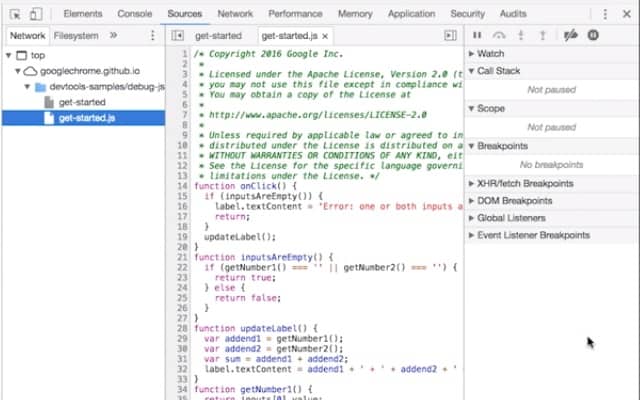The width and height of the screenshot is (640, 400).
Task: Activate the inspect element picker icon
Action: [16, 14]
